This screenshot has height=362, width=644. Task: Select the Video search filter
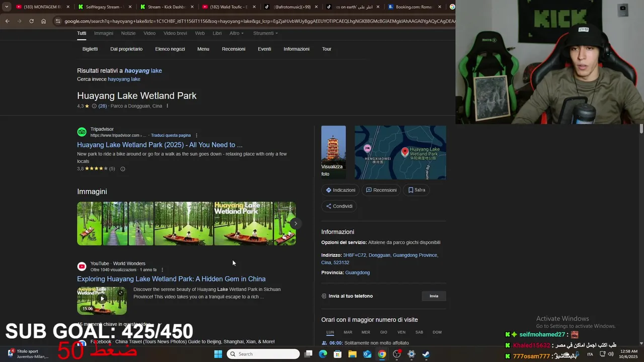[x=149, y=33]
